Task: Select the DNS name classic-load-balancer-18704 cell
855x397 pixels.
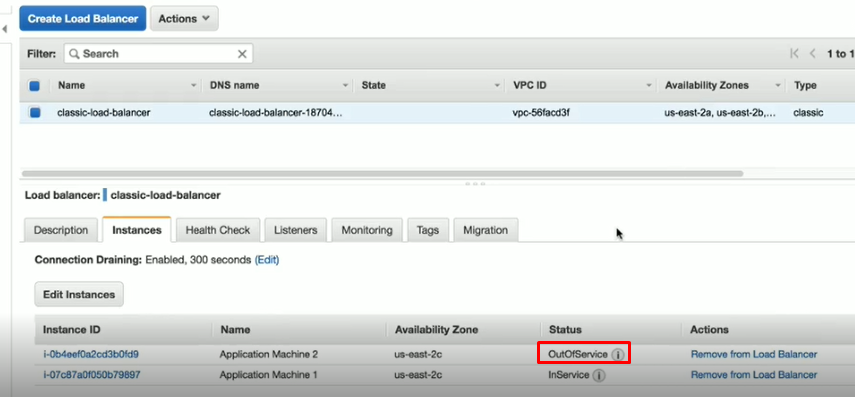Action: (276, 113)
